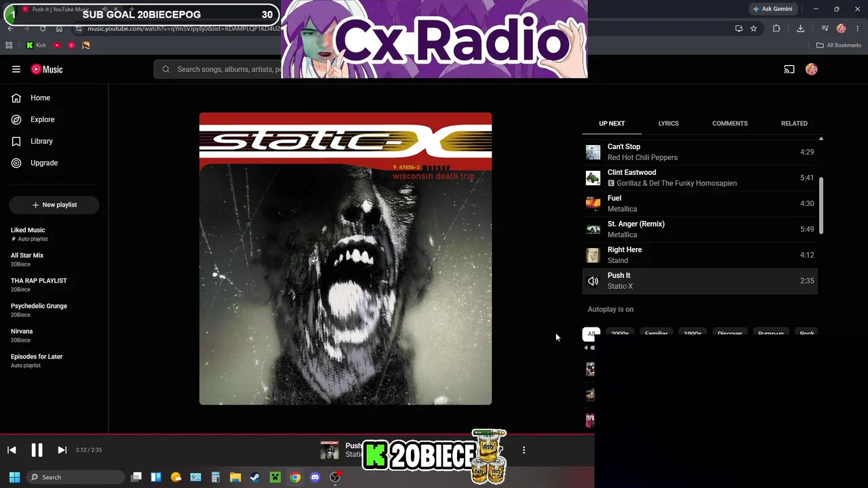Open the player bar three-dot menu
This screenshot has height=488, width=868.
[524, 450]
